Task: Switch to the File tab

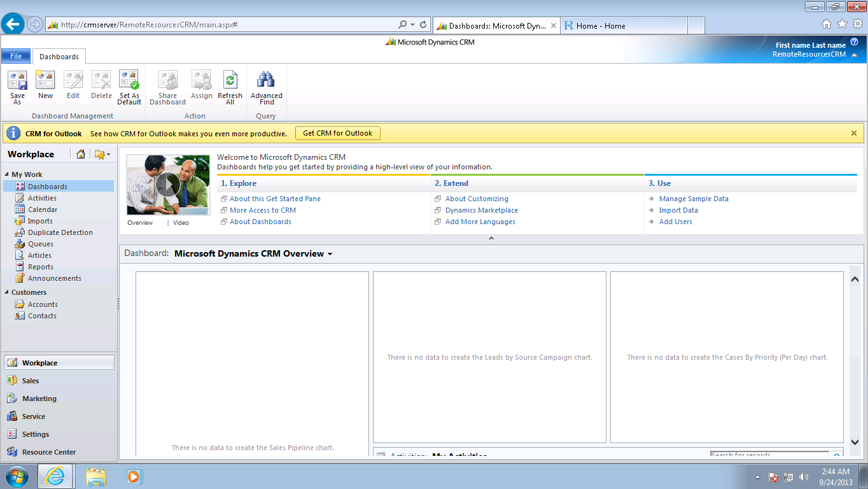Action: [x=15, y=56]
